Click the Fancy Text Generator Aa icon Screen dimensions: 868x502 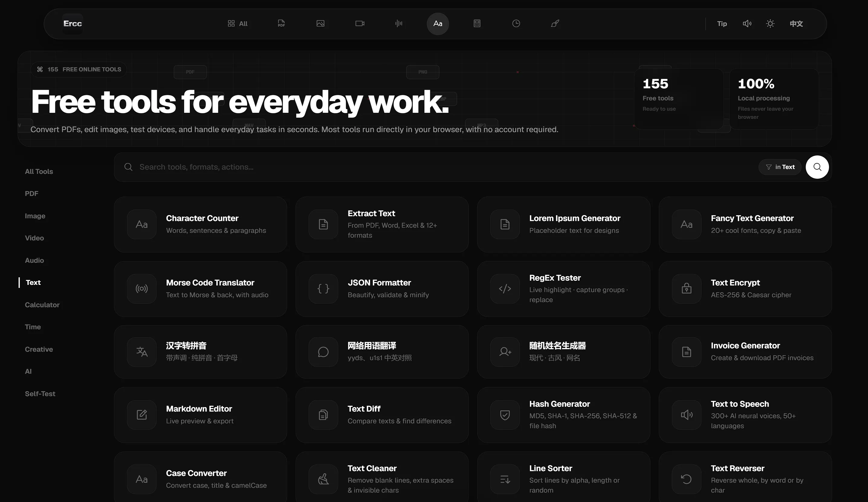pyautogui.click(x=686, y=224)
